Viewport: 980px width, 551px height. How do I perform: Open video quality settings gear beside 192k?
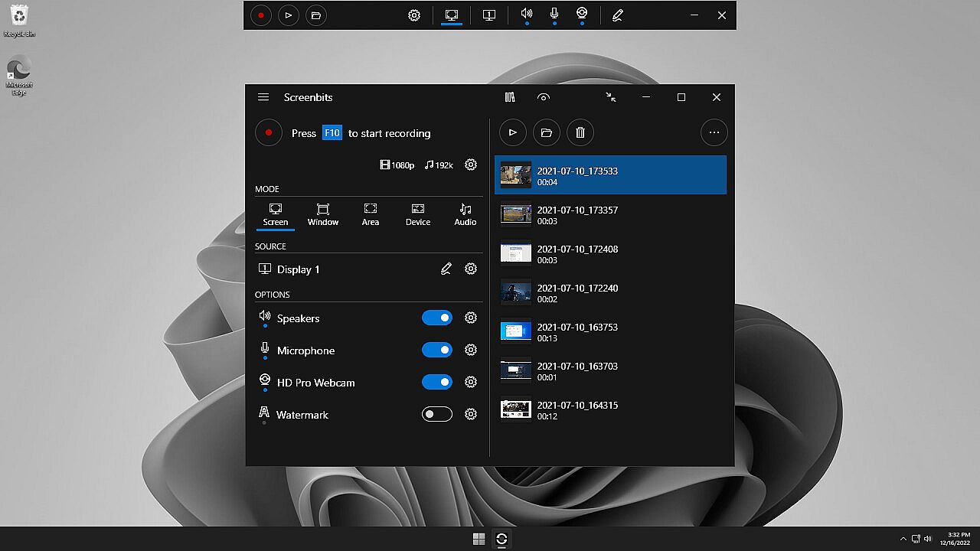pos(471,165)
